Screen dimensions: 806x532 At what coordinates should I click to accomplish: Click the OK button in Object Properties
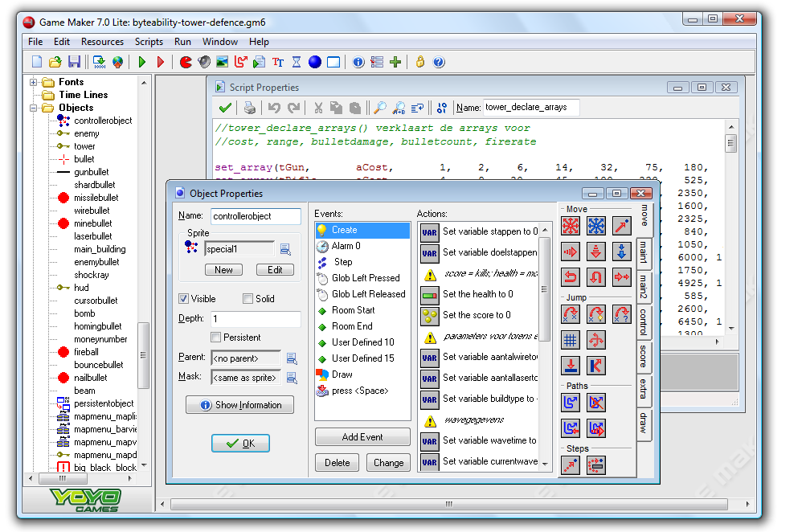(240, 443)
